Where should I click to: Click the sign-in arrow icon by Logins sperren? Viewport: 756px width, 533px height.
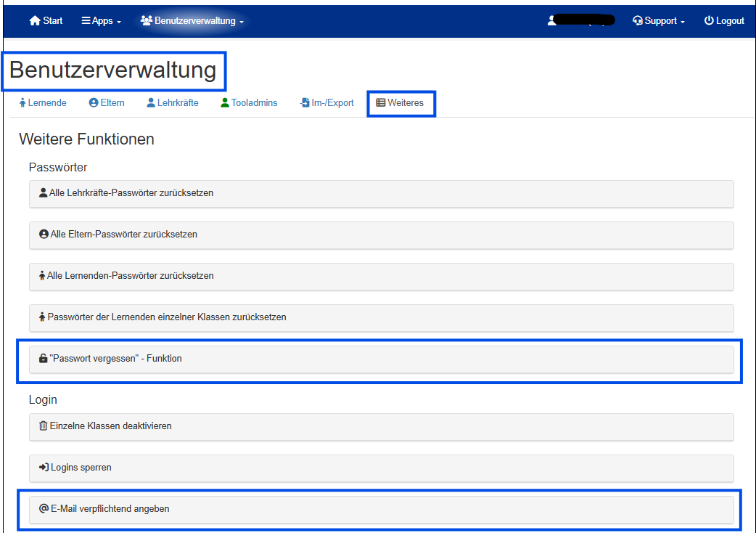coord(44,468)
